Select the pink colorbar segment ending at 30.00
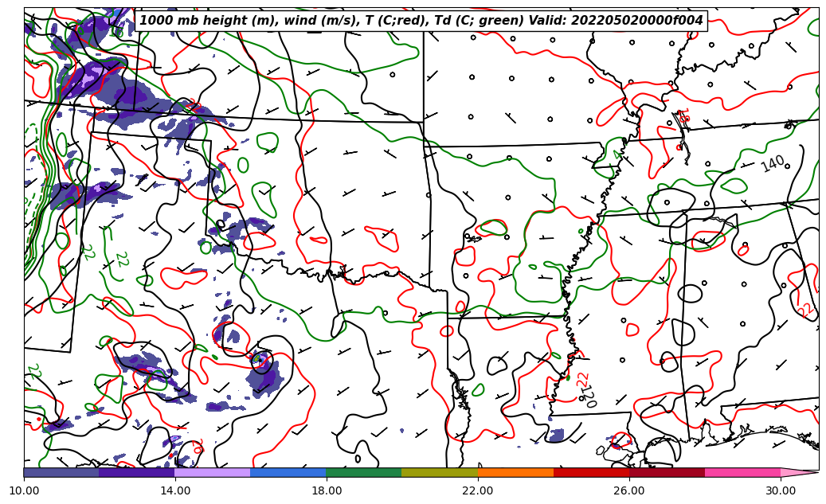The width and height of the screenshot is (826, 504). click(743, 472)
